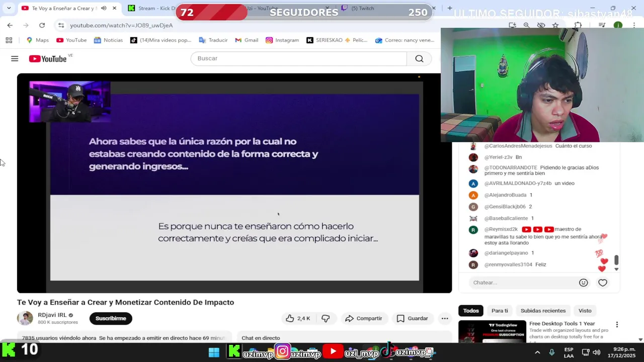
Task: Select the Subidas recientes filter chip
Action: click(543, 311)
